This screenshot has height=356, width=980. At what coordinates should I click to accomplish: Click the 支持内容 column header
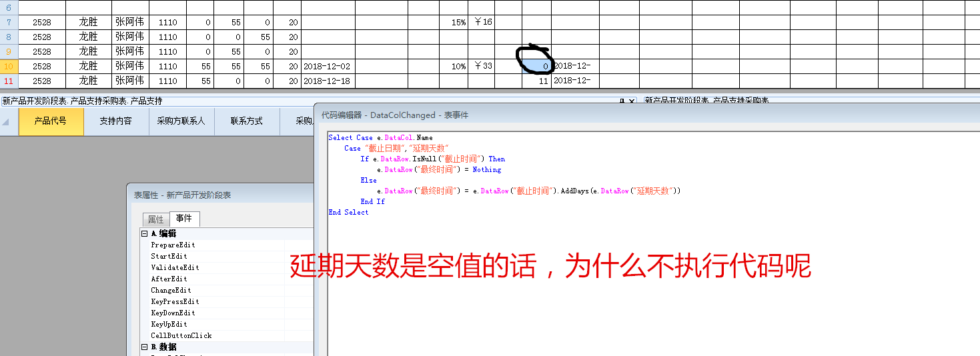tap(116, 121)
